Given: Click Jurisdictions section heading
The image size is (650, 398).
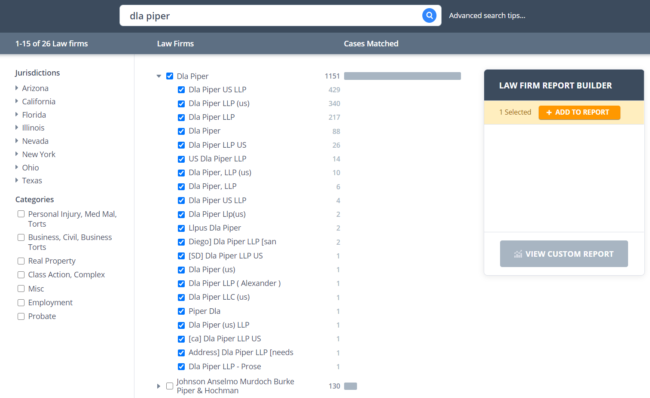Looking at the screenshot, I should 37,73.
